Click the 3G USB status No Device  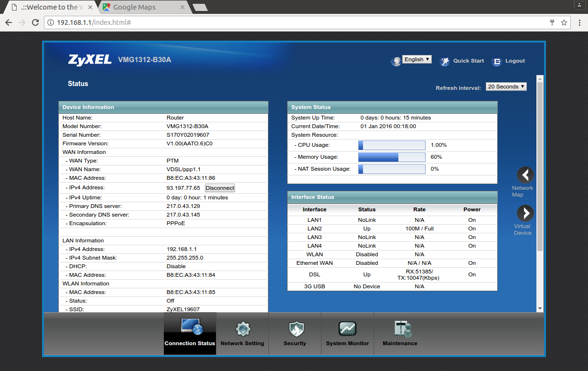point(367,286)
